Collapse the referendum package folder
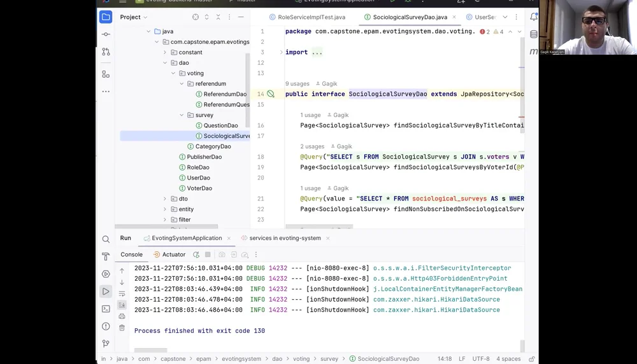The height and width of the screenshot is (364, 637). coord(181,84)
